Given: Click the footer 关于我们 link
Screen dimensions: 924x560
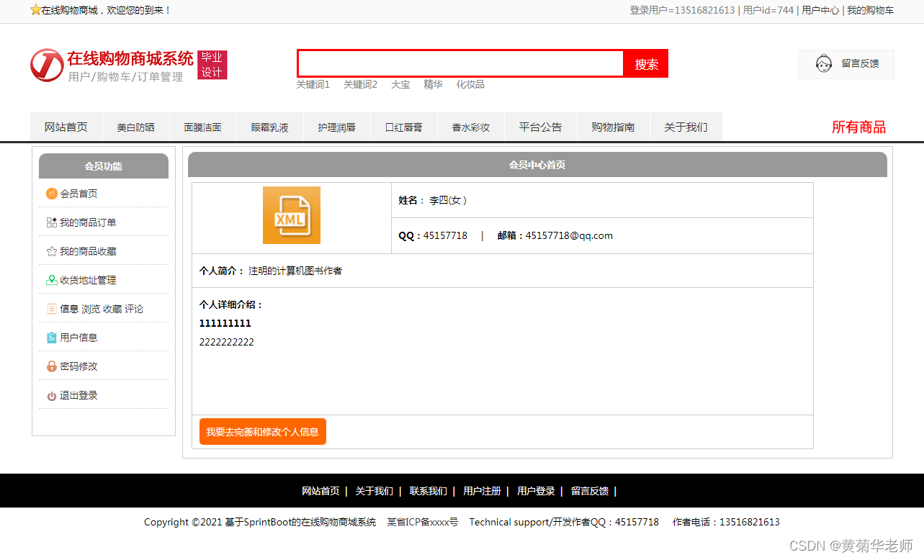Looking at the screenshot, I should [374, 491].
